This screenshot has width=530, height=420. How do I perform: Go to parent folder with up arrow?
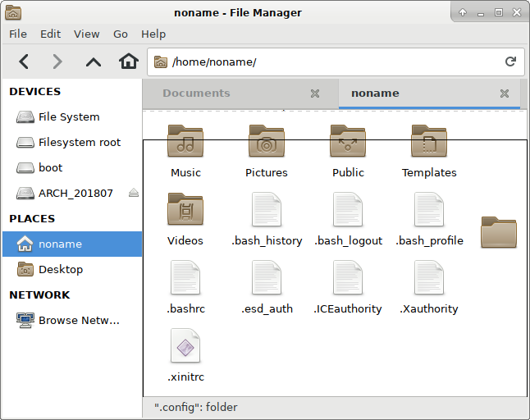[x=94, y=62]
